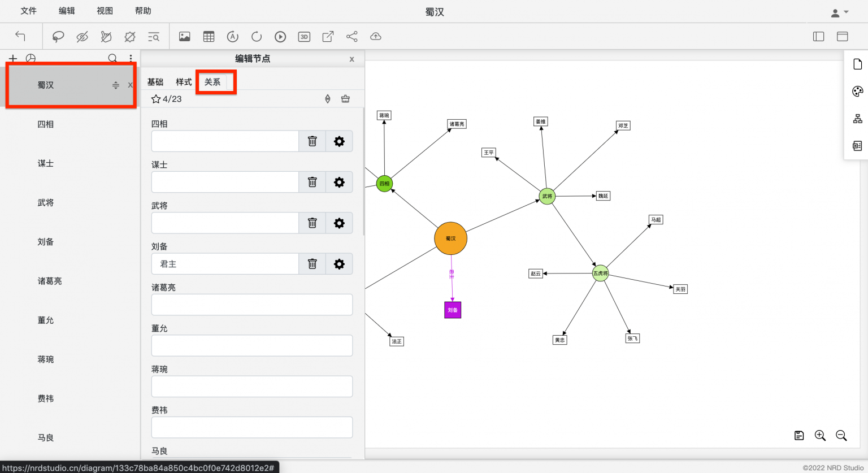Toggle hidden nodes with crossed-eye icon

[x=83, y=37]
